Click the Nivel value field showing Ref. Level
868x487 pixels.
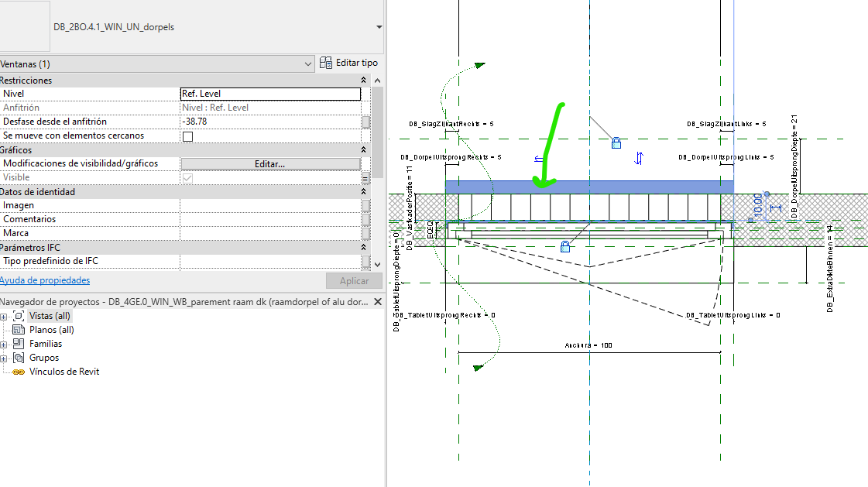click(269, 93)
